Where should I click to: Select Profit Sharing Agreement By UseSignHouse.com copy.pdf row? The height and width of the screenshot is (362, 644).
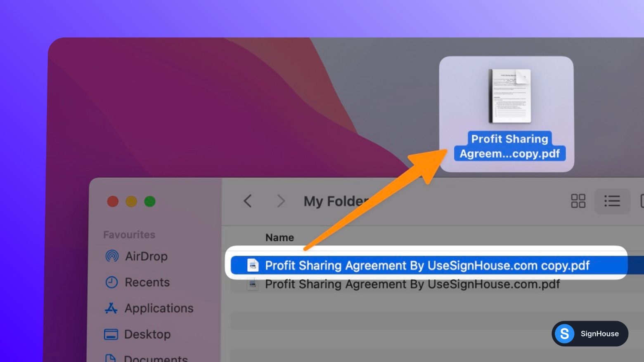tap(427, 265)
